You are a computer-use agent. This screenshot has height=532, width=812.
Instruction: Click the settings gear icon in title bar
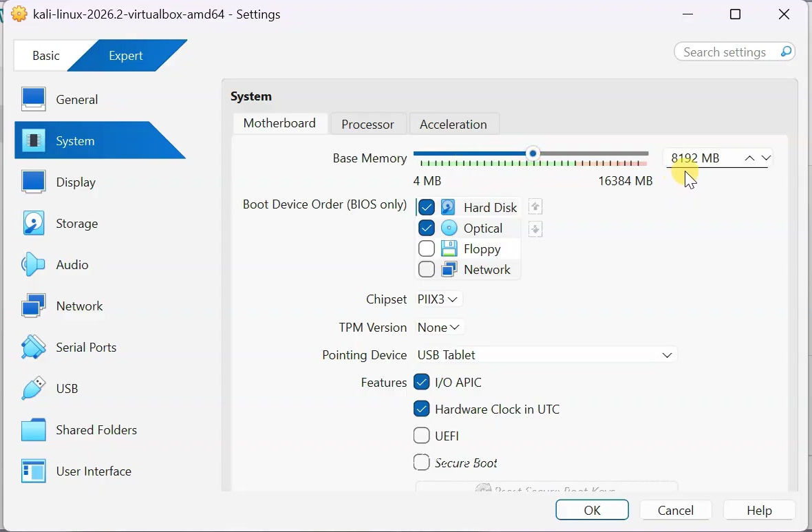19,14
